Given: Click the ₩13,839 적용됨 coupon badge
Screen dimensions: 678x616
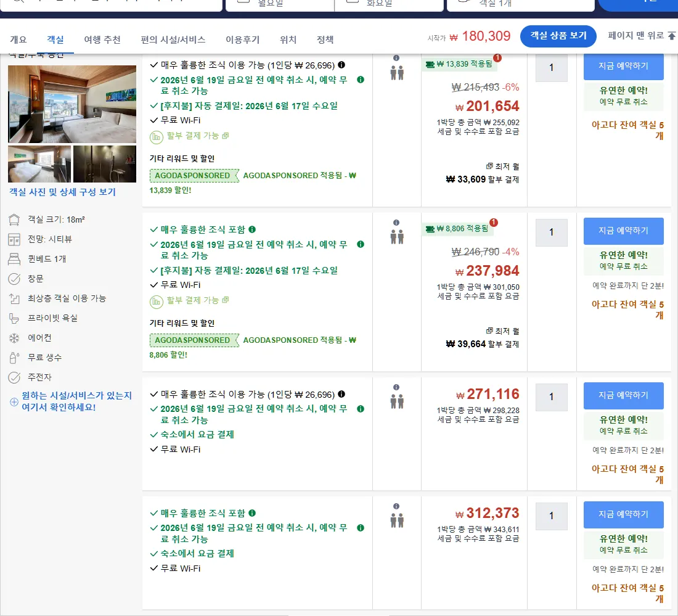Looking at the screenshot, I should 459,64.
